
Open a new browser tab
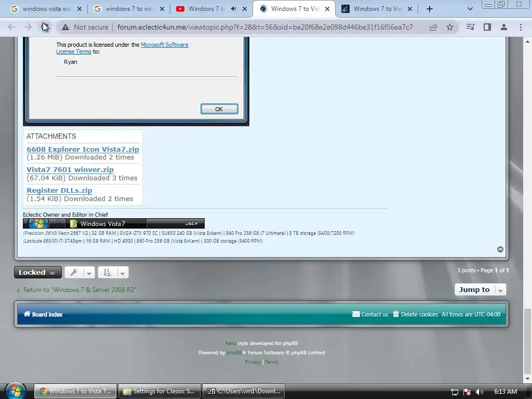[430, 9]
